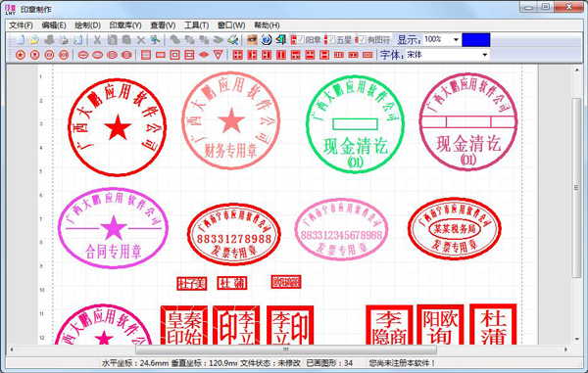Viewport: 588px width, 373px height.
Task: Select the pink oval seal numbered 88331234567898
Action: [341, 229]
